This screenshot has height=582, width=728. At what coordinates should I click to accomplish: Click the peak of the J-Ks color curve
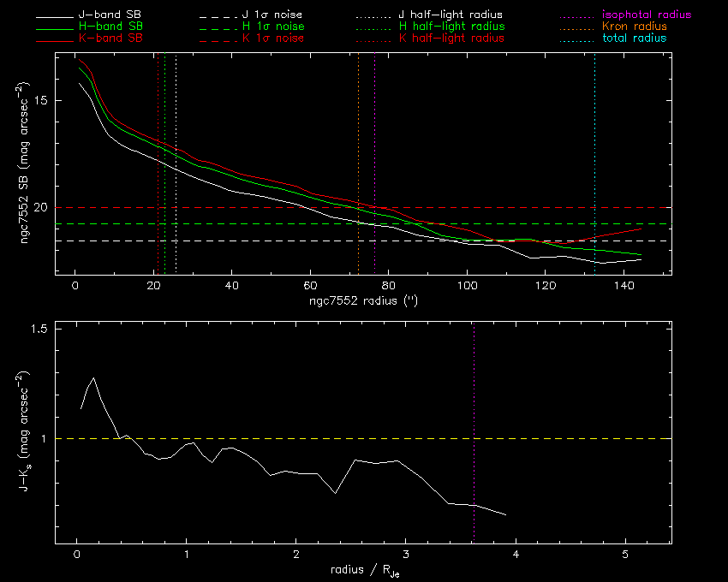click(x=93, y=377)
